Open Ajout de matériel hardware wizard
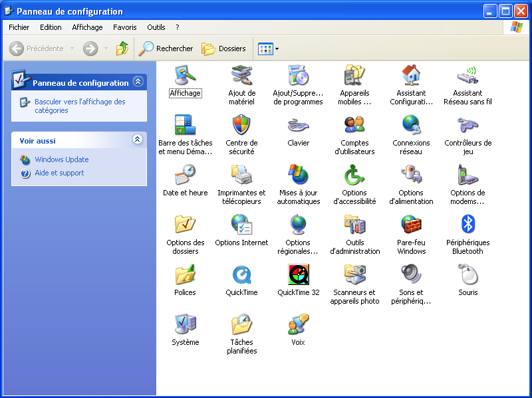The image size is (532, 398). (241, 75)
